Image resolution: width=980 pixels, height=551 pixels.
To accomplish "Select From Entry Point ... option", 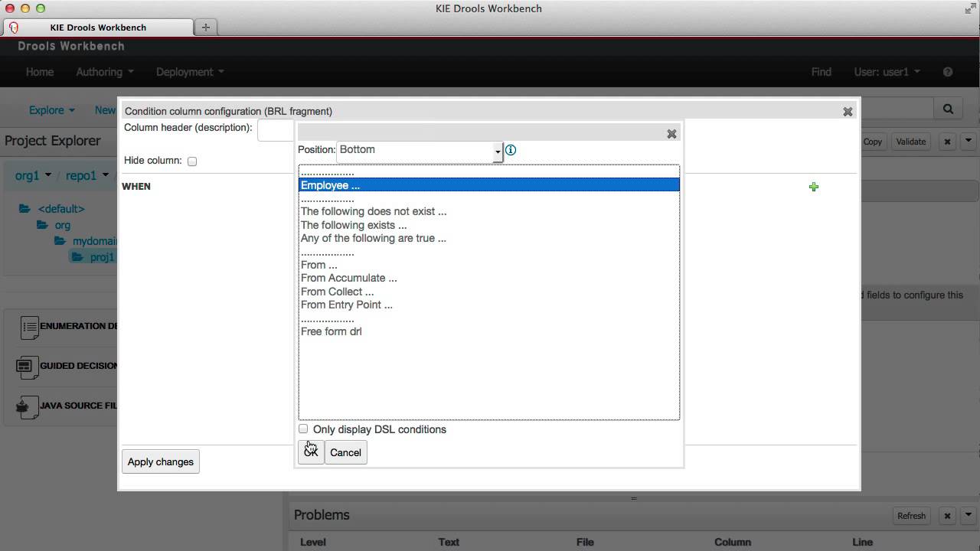I will tap(347, 305).
